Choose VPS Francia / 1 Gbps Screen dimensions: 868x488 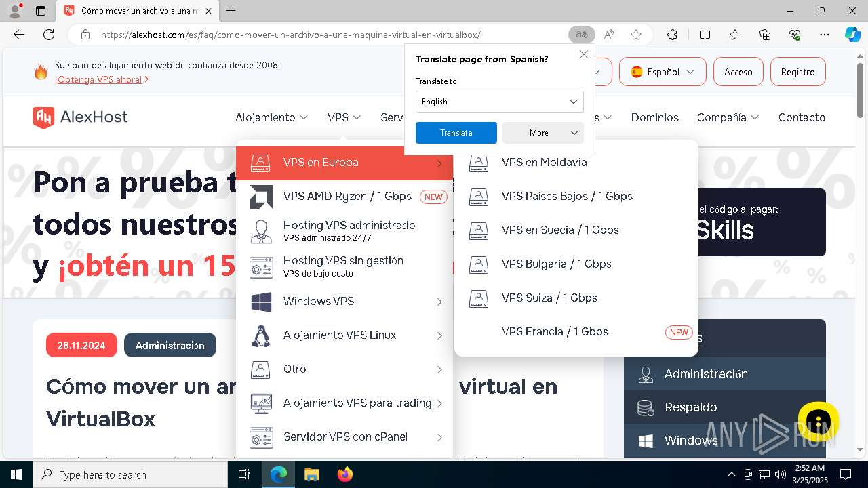(x=576, y=331)
